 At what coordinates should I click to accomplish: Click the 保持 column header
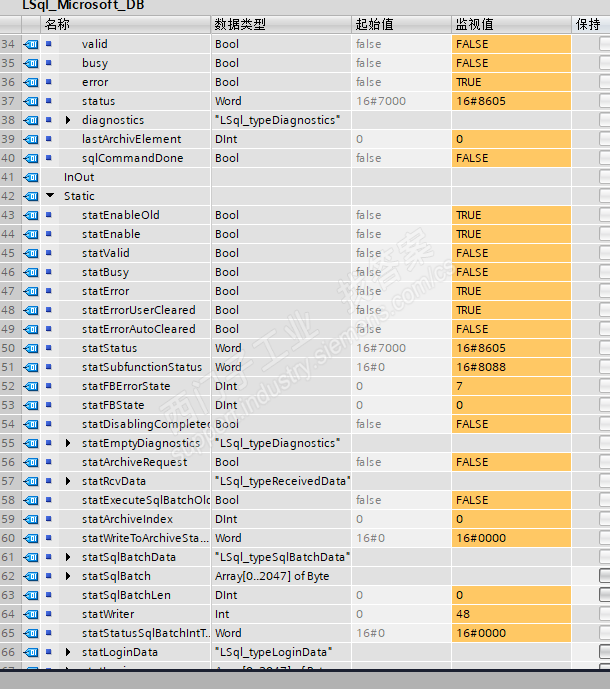[x=591, y=24]
